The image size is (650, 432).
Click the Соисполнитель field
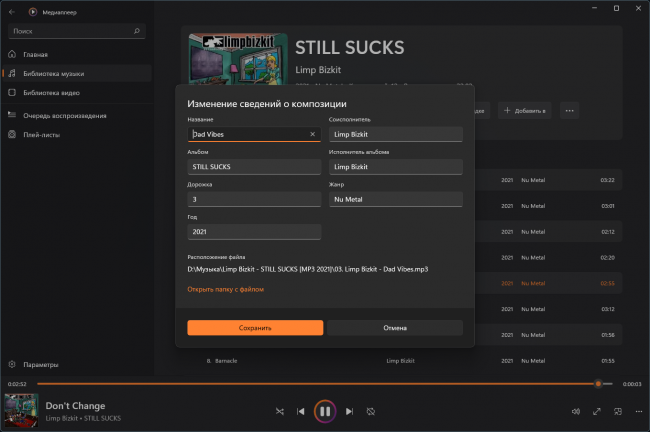point(395,134)
